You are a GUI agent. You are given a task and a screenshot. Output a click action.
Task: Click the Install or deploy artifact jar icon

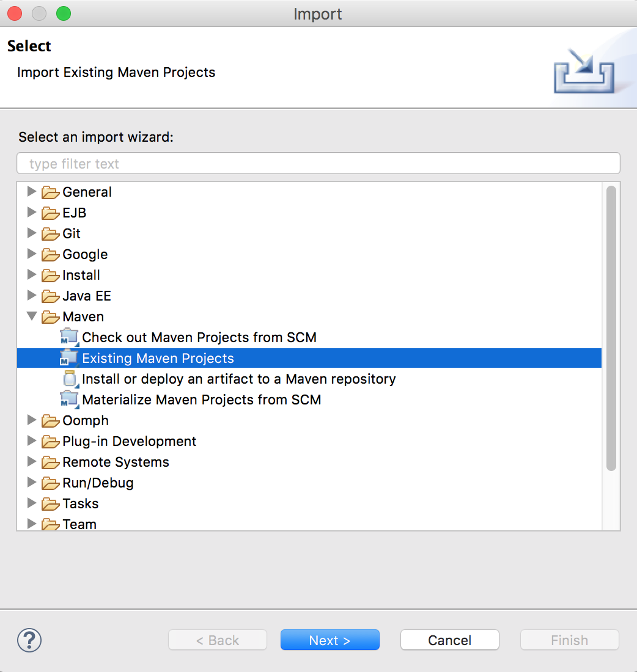pos(70,379)
